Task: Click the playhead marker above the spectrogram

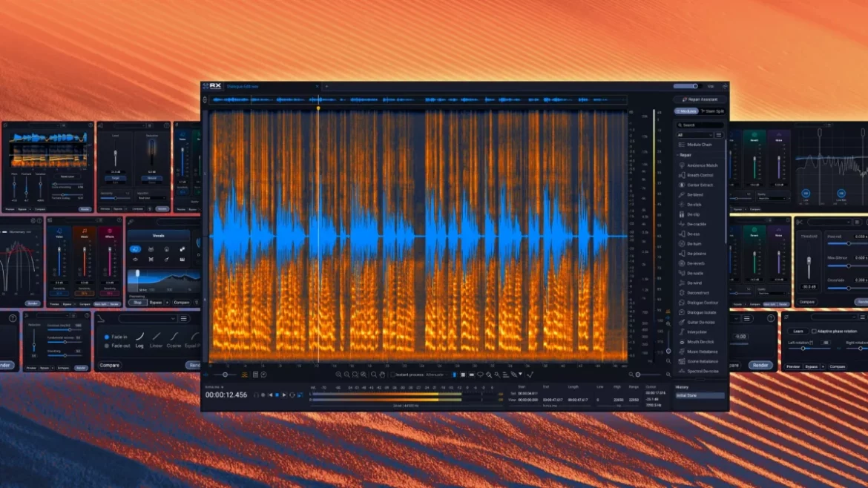Action: [x=318, y=108]
